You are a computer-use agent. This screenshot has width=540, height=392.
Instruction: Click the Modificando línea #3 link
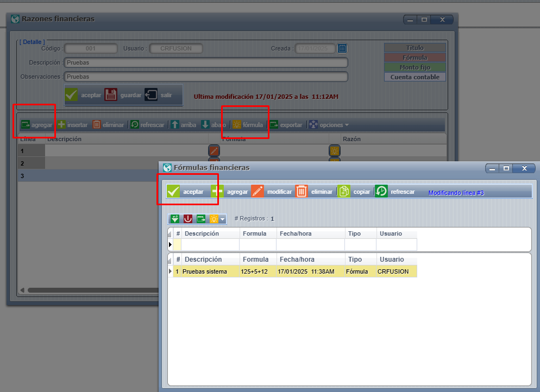[x=456, y=193]
